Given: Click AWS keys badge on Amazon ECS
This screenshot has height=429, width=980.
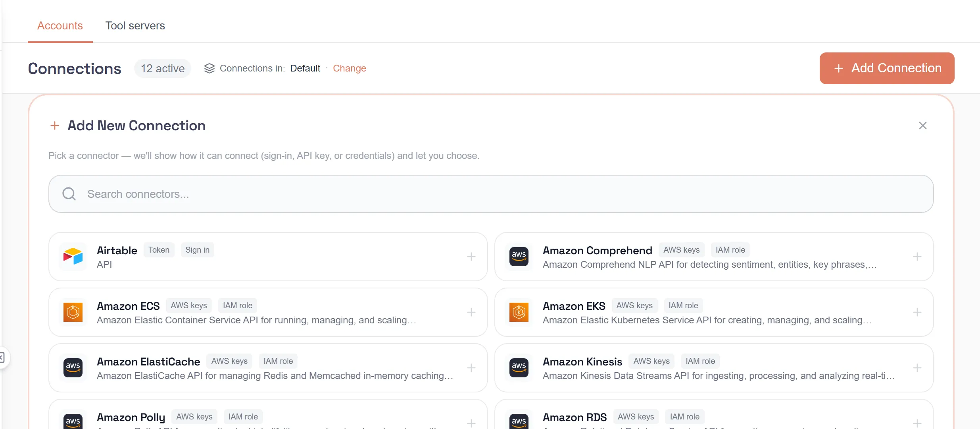Looking at the screenshot, I should point(189,305).
